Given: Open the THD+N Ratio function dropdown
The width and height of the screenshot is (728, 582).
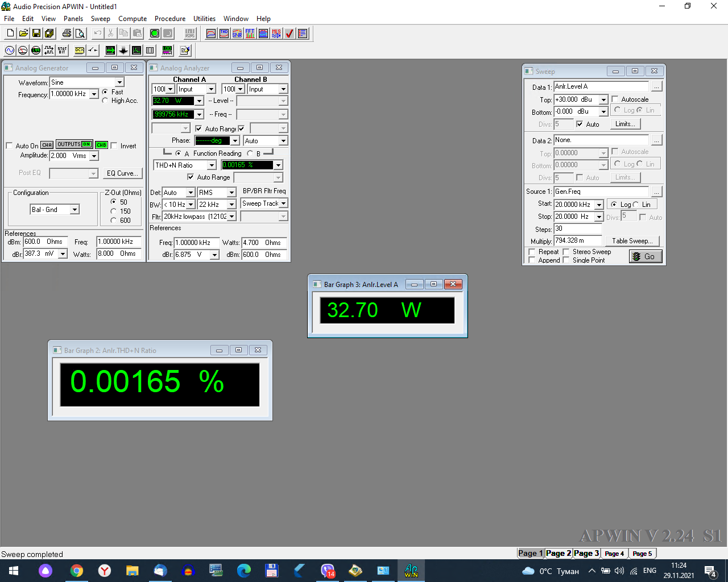Looking at the screenshot, I should [x=212, y=165].
